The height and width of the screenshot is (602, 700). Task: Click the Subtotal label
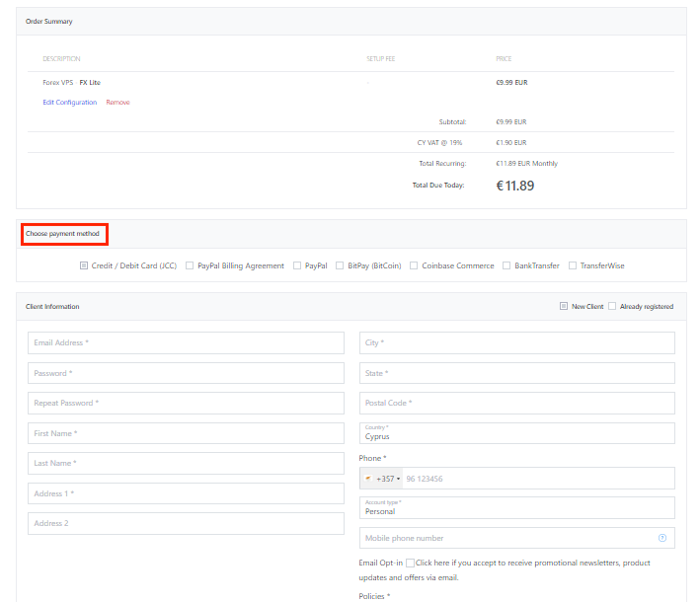click(452, 121)
